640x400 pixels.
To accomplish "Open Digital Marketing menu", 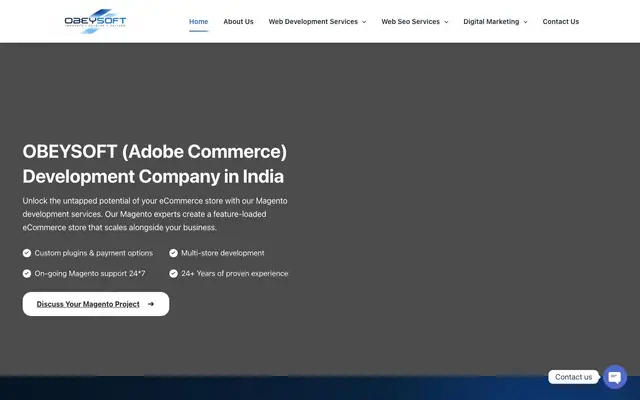I will tap(491, 22).
